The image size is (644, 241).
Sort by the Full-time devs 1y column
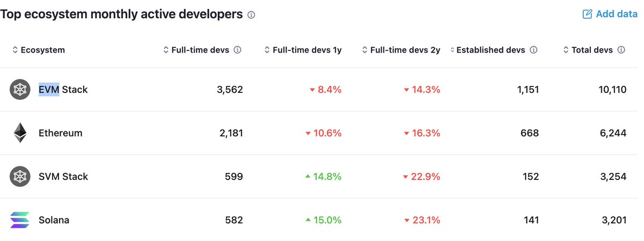pyautogui.click(x=303, y=50)
